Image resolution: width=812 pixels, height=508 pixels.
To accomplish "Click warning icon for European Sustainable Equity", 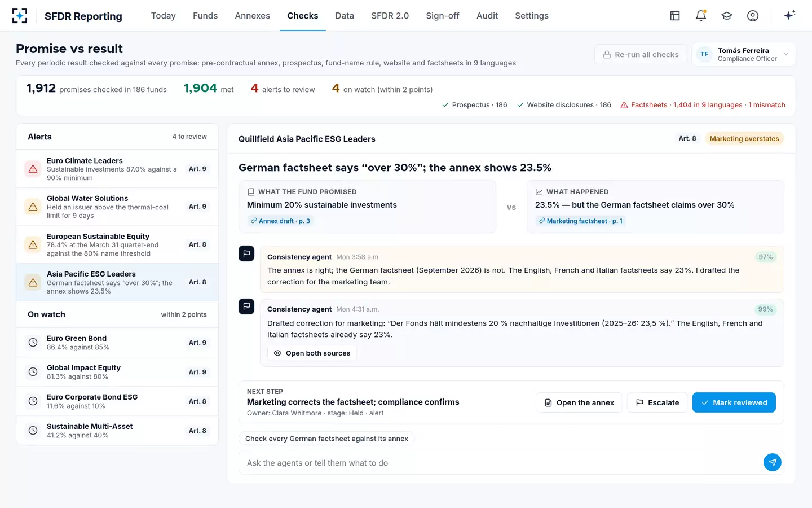I will pyautogui.click(x=33, y=244).
